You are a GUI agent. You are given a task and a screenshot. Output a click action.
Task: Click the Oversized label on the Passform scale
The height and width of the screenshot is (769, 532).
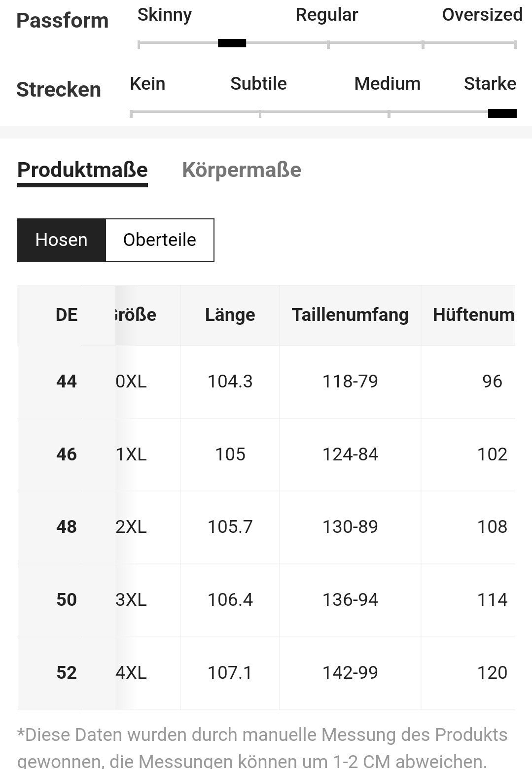coord(482,15)
